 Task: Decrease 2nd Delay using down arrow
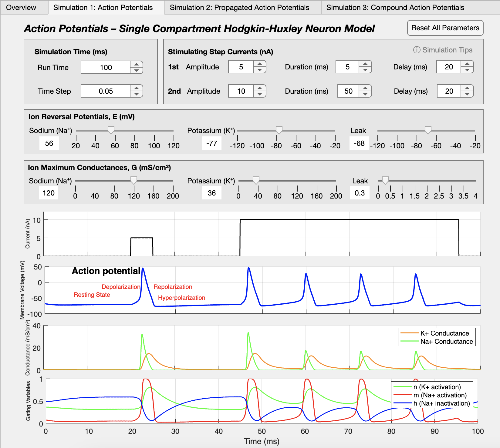pos(467,94)
